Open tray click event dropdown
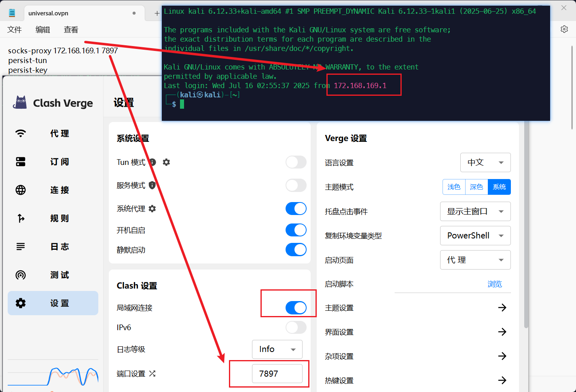Image resolution: width=576 pixels, height=392 pixels. pyautogui.click(x=475, y=211)
